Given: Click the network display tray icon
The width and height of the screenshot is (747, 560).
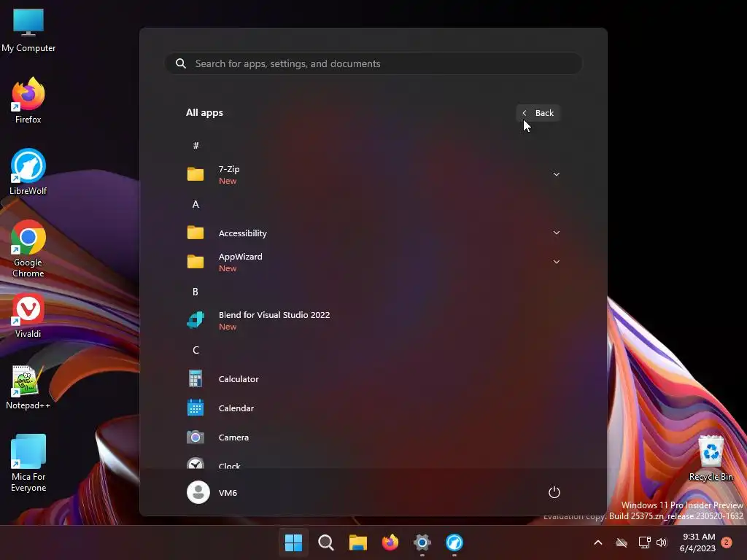Looking at the screenshot, I should (x=644, y=542).
